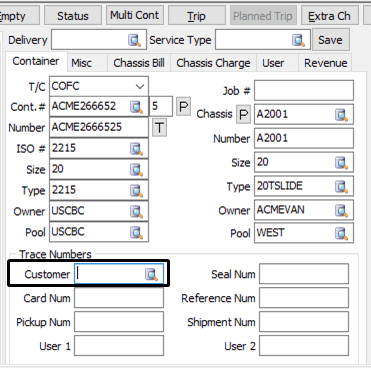Open lookup icon in ISO # field
The height and width of the screenshot is (370, 371).
click(x=136, y=149)
